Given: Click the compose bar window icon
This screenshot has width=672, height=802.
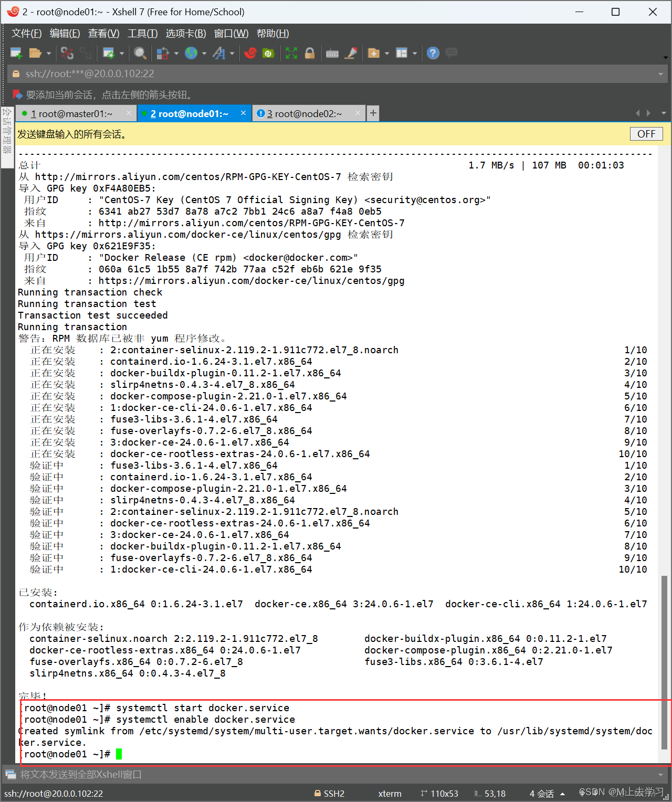Looking at the screenshot, I should 10,774.
